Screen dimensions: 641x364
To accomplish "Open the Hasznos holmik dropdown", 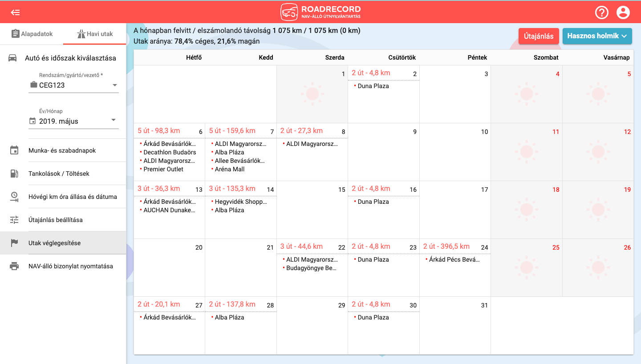I will [597, 36].
